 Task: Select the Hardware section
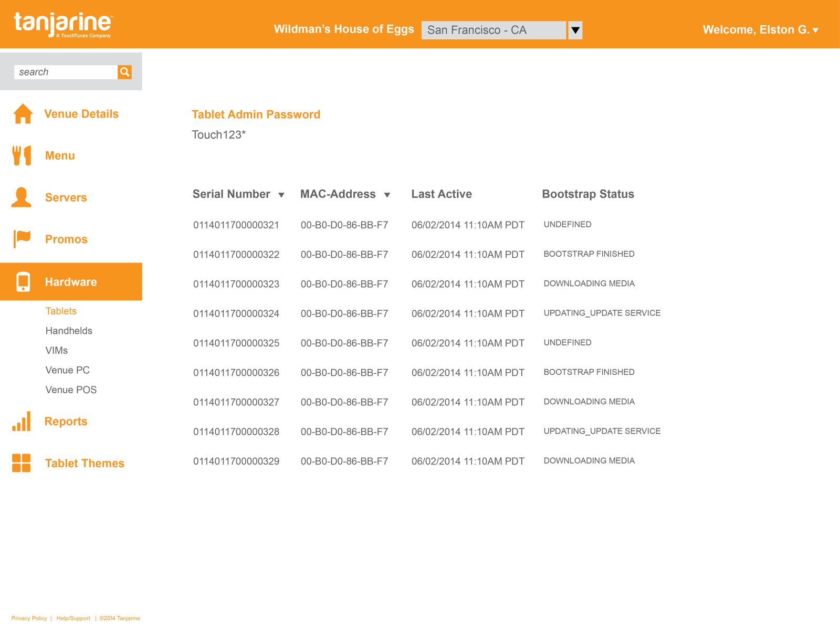point(71,282)
